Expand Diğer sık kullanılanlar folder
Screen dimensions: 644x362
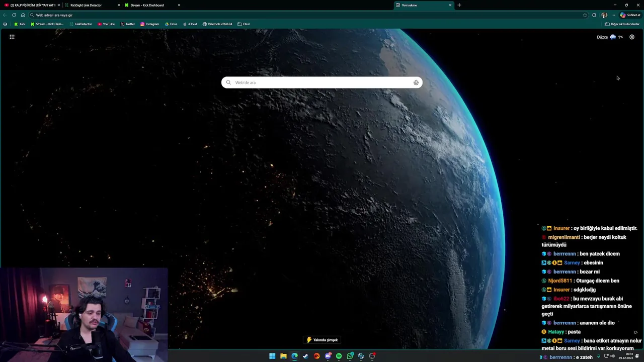(x=622, y=24)
